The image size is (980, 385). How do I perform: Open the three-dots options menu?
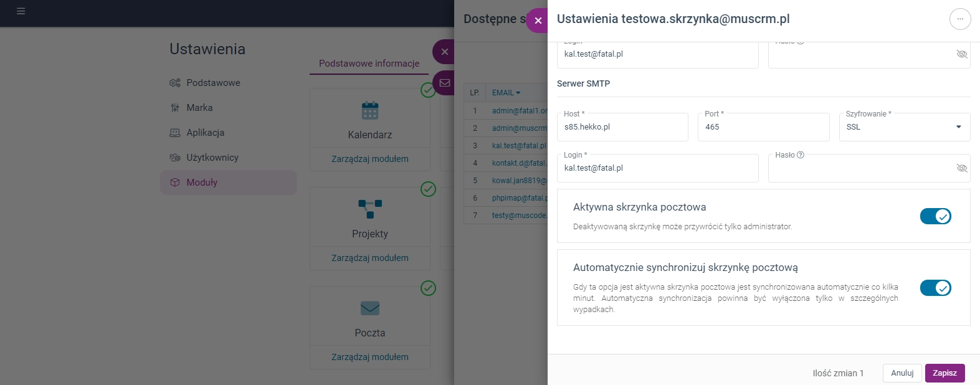tap(960, 19)
